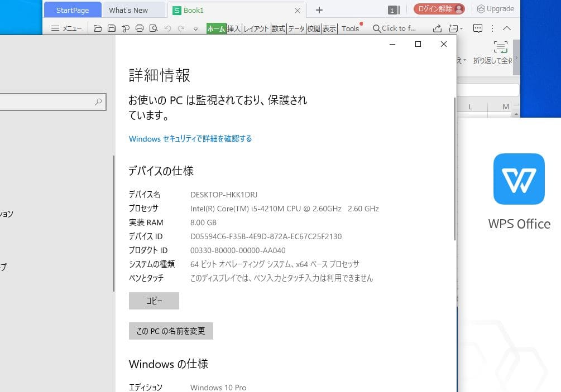Select the ホーム ribbon tab

click(x=216, y=28)
